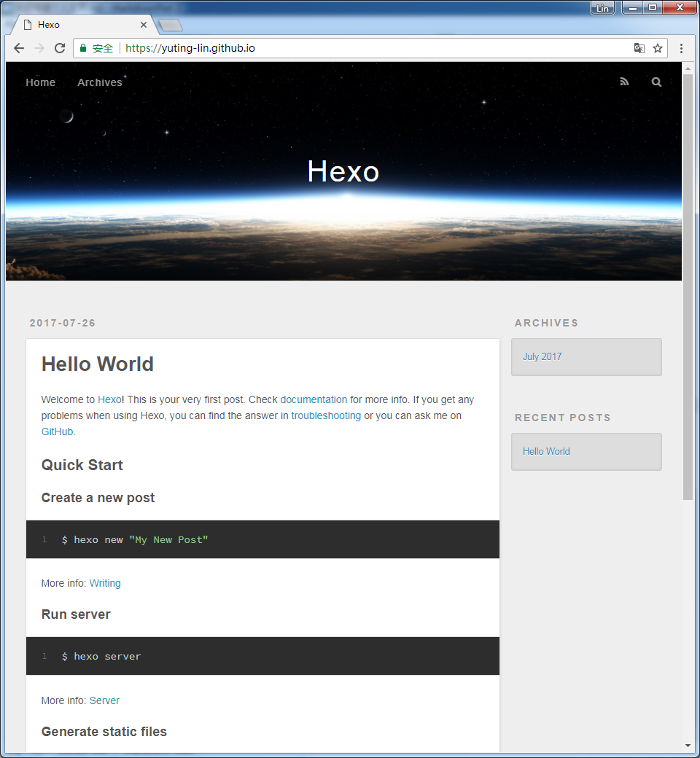Open the documentation link
The height and width of the screenshot is (758, 700).
pos(314,399)
